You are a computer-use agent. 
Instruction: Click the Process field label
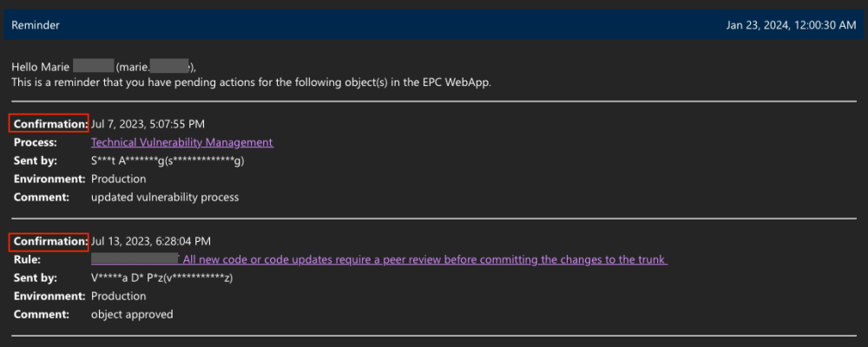point(36,142)
